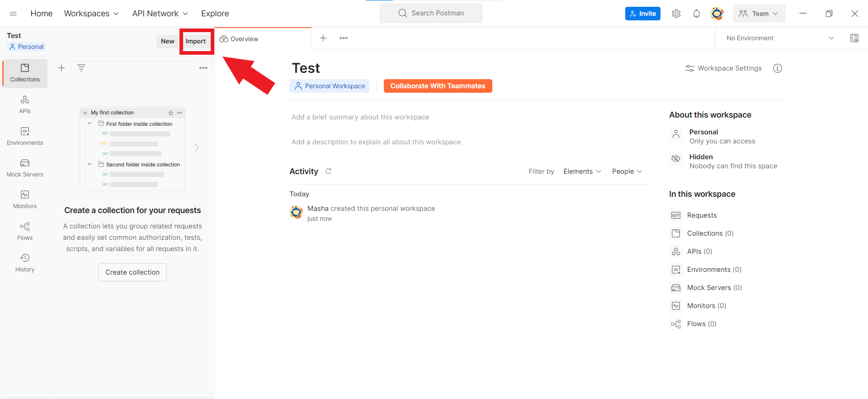
Task: Open Monitors in the sidebar
Action: click(25, 200)
